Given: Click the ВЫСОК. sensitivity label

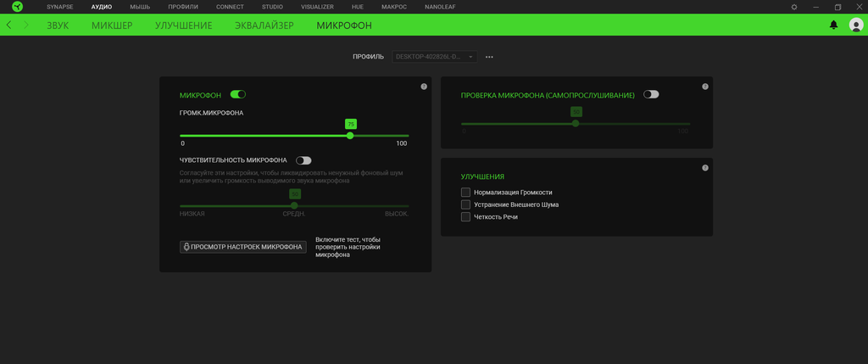Looking at the screenshot, I should point(397,214).
